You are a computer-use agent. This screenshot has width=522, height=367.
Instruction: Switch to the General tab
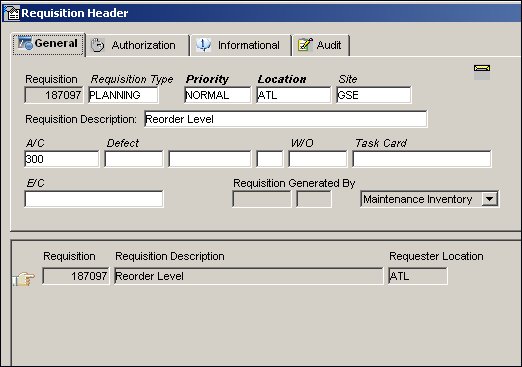48,44
